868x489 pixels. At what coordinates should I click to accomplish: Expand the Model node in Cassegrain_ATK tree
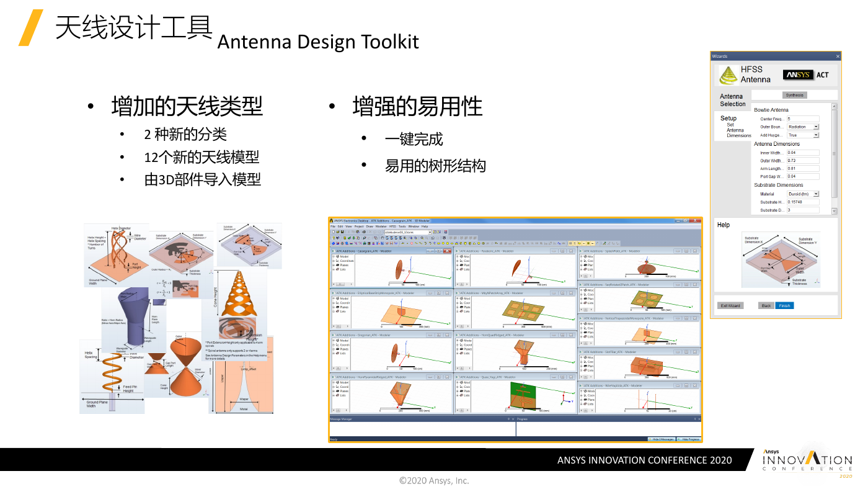tap(334, 256)
